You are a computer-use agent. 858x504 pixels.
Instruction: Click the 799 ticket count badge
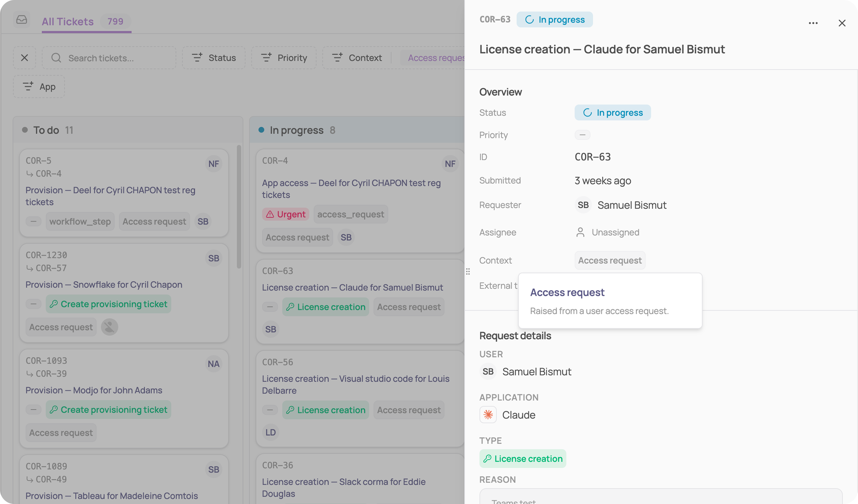coord(115,21)
